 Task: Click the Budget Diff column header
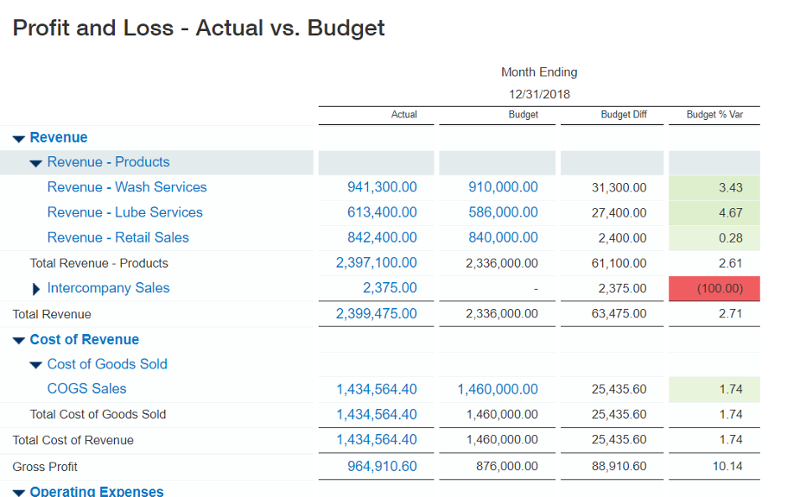pos(624,115)
